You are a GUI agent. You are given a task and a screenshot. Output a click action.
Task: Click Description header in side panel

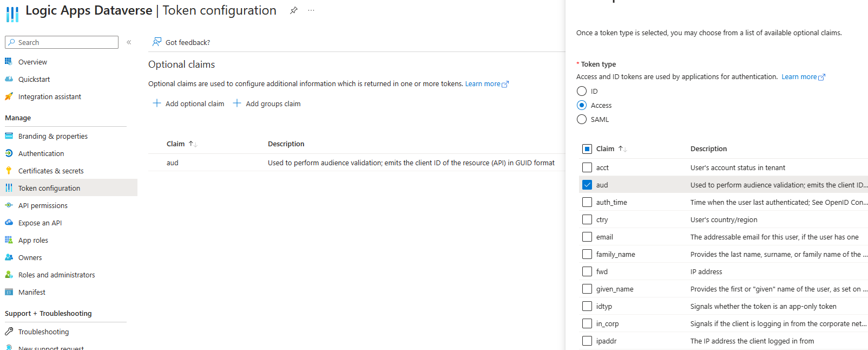pos(708,149)
